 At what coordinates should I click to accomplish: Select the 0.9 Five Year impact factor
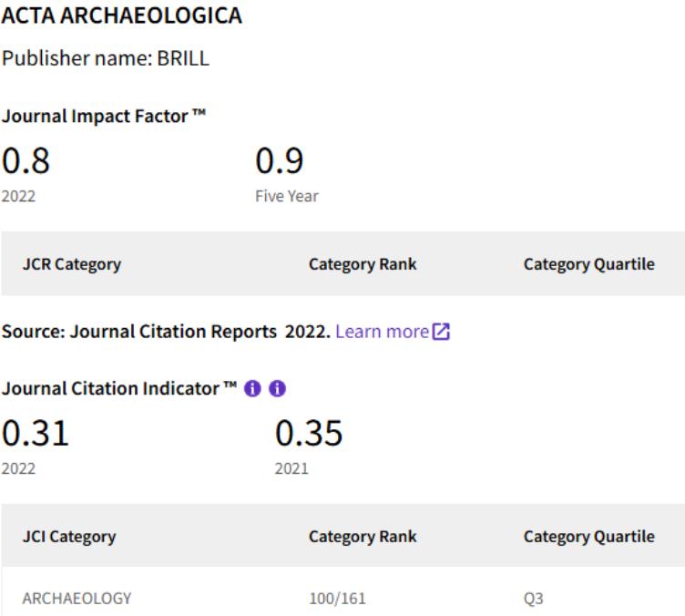point(279,160)
